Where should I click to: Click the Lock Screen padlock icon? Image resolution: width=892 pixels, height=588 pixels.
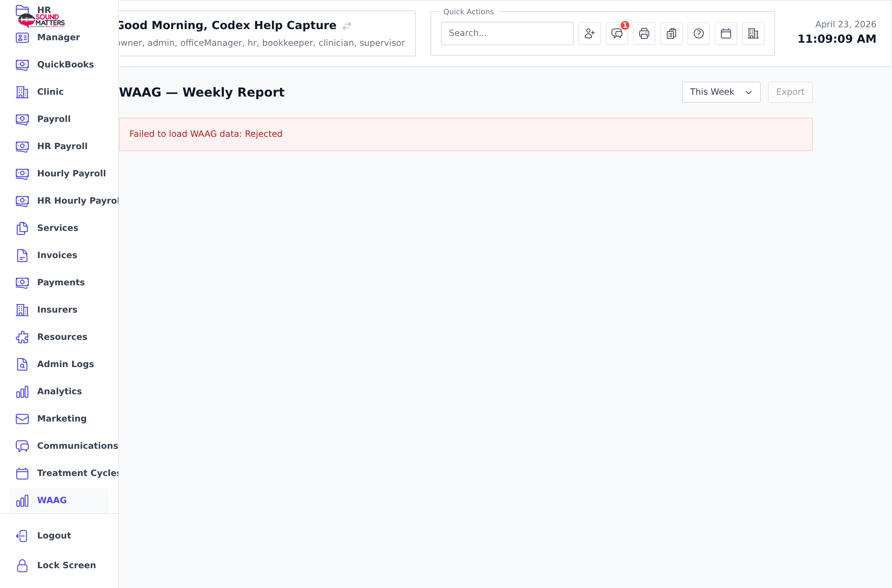22,565
